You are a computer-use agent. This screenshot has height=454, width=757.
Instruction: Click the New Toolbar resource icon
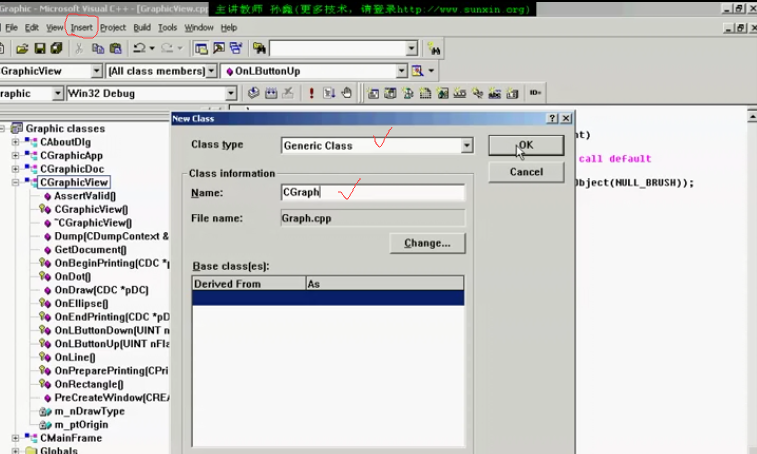pos(460,93)
